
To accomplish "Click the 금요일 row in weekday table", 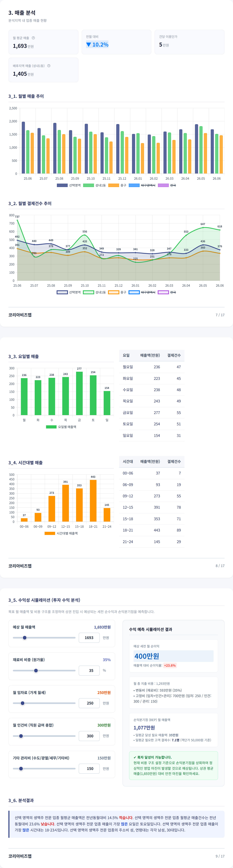I will point(152,412).
